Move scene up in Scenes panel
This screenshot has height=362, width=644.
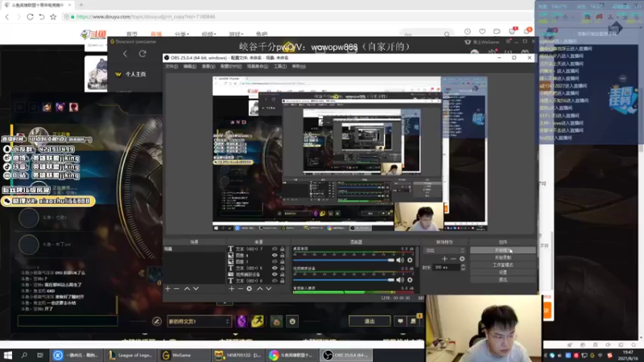pyautogui.click(x=187, y=289)
